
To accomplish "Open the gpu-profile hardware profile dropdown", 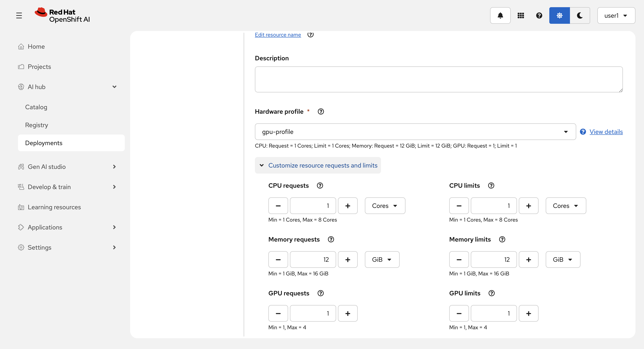I will pyautogui.click(x=415, y=132).
